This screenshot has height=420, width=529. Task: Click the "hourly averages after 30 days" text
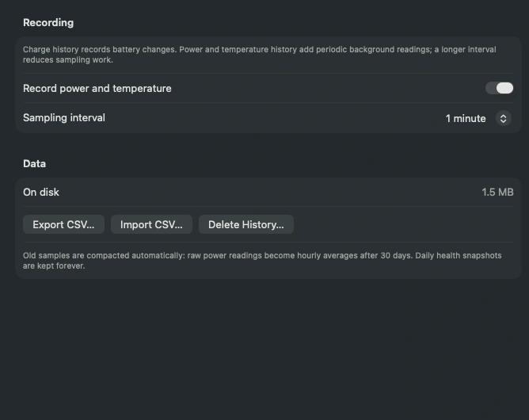point(354,256)
